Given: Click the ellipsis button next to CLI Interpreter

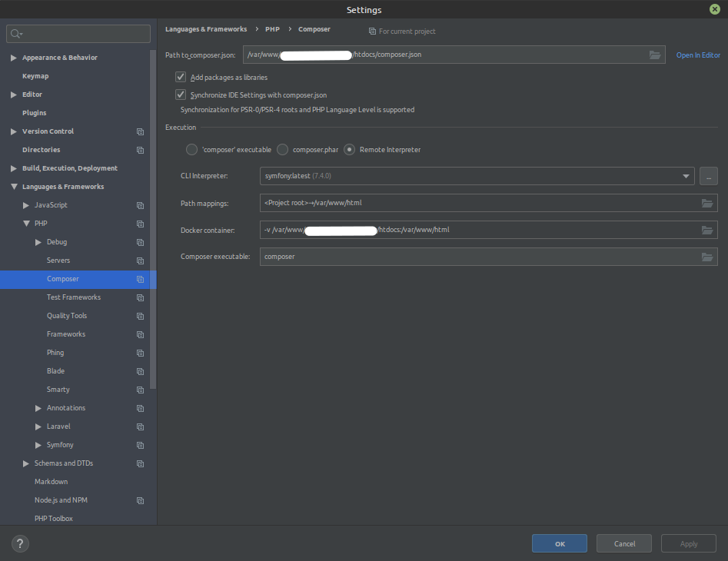Looking at the screenshot, I should 709,176.
